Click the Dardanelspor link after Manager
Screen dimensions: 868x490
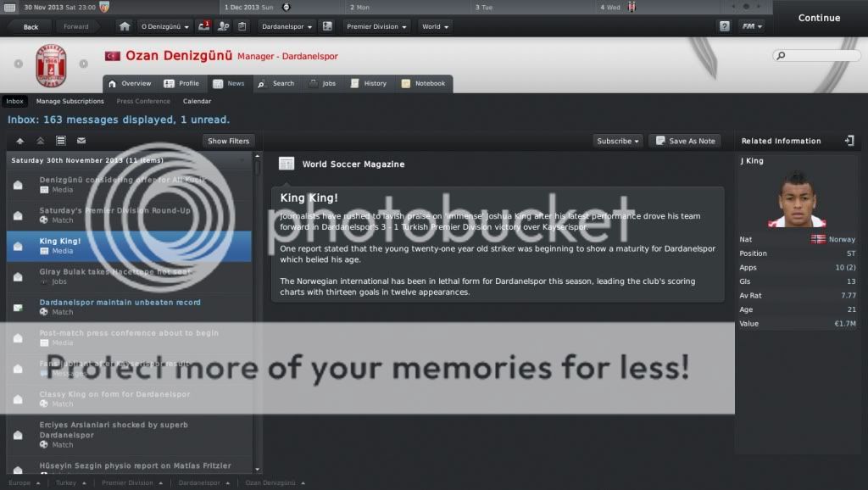coord(309,57)
